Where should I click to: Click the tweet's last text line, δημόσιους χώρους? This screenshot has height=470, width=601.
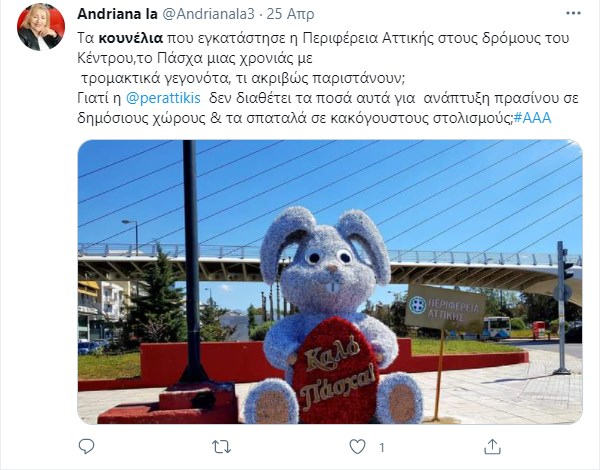point(314,118)
